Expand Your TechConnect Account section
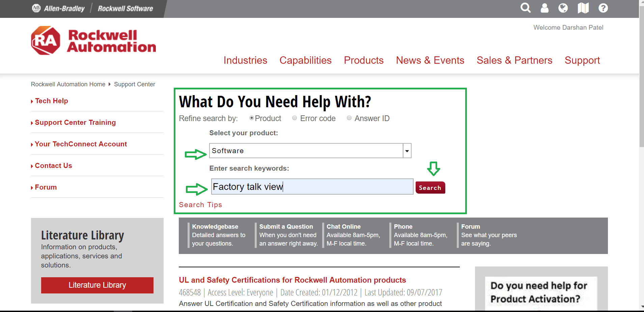This screenshot has width=644, height=312. click(x=81, y=144)
